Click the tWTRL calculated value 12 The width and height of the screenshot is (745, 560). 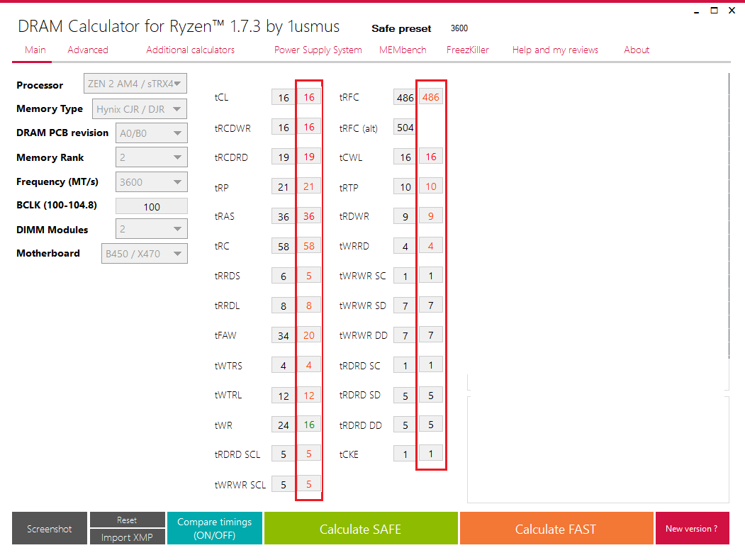[x=284, y=396]
